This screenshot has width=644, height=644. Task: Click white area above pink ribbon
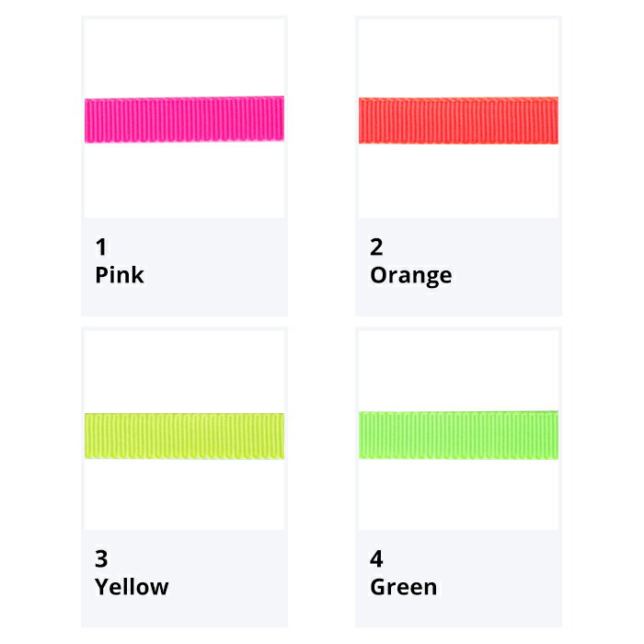tap(184, 57)
